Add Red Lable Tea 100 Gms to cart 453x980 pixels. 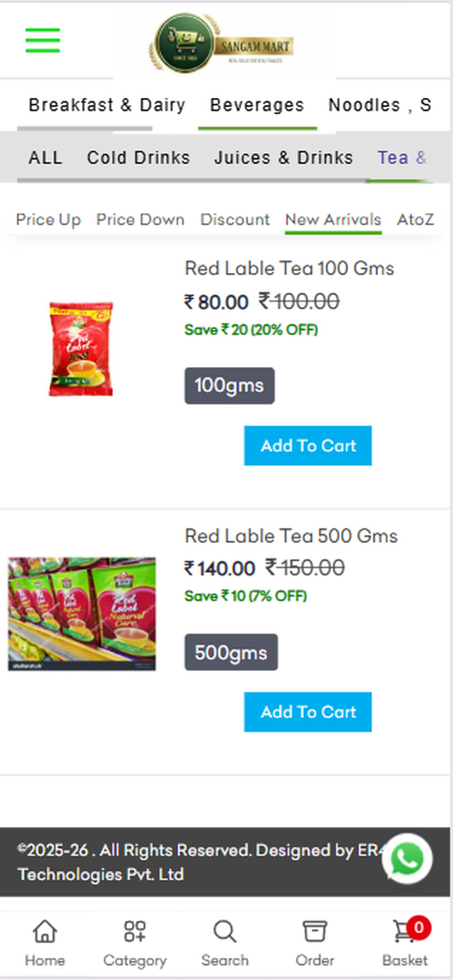(307, 446)
